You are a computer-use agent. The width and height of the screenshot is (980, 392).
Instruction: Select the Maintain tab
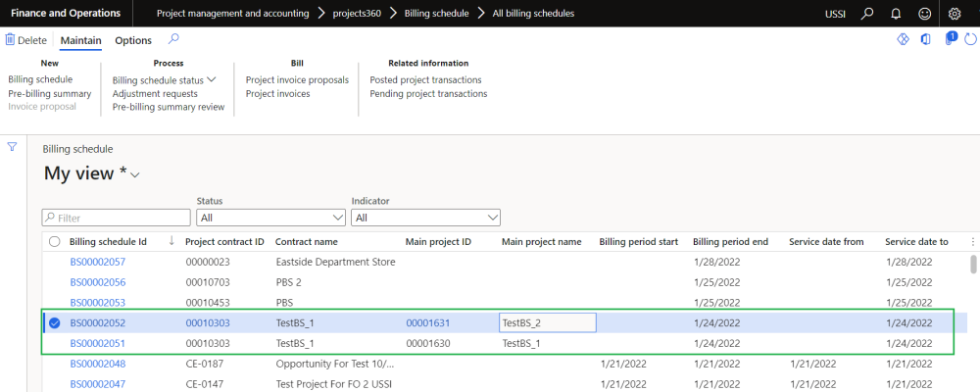pyautogui.click(x=80, y=40)
